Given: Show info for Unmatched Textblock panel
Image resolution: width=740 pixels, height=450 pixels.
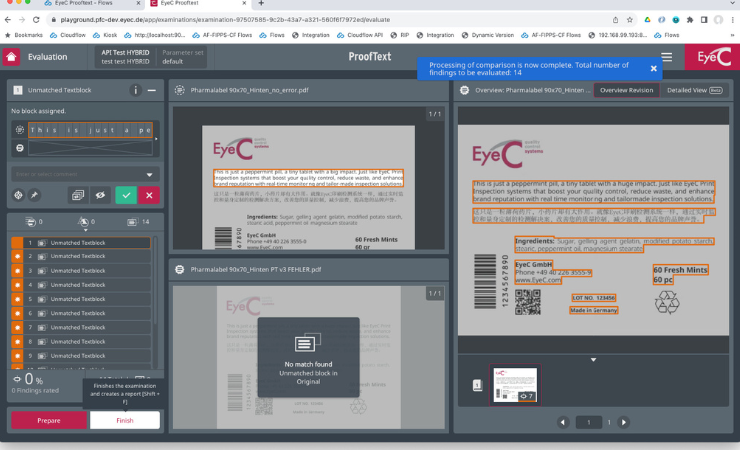Looking at the screenshot, I should (135, 90).
